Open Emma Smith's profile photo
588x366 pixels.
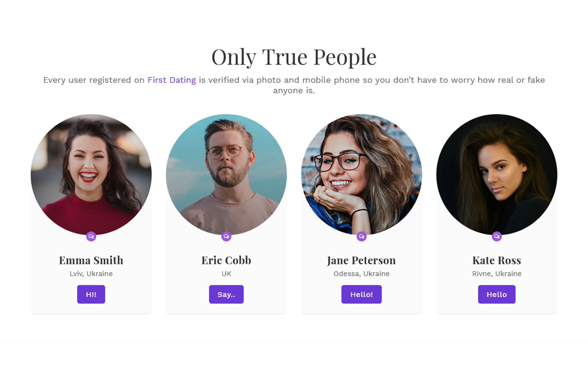point(91,174)
